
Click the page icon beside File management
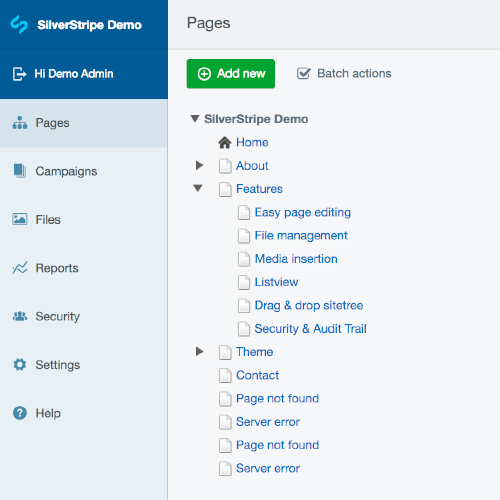coord(244,236)
